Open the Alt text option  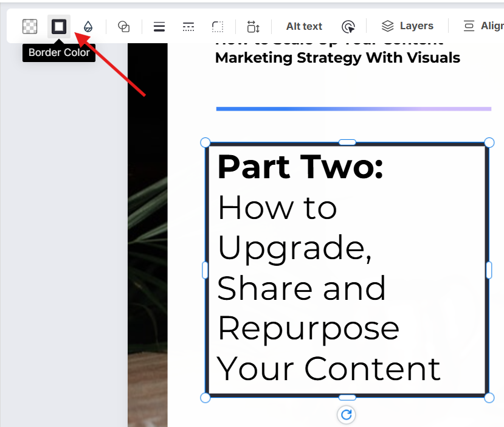(x=304, y=26)
